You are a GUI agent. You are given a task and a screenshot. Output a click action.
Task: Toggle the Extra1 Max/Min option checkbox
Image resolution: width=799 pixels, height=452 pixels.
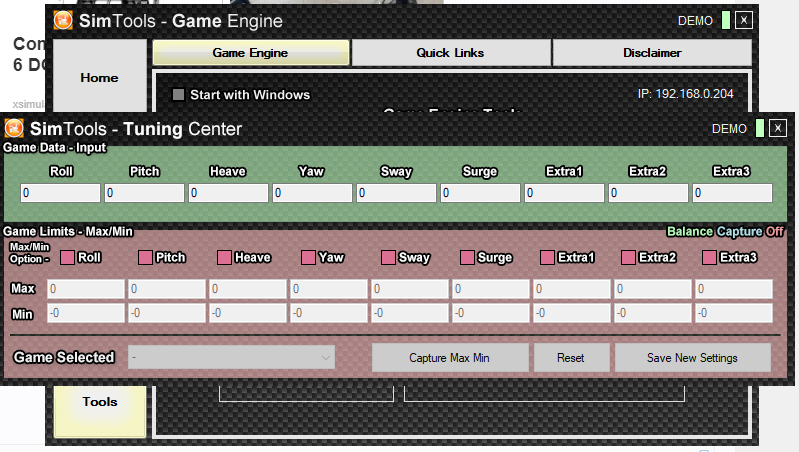[x=547, y=257]
